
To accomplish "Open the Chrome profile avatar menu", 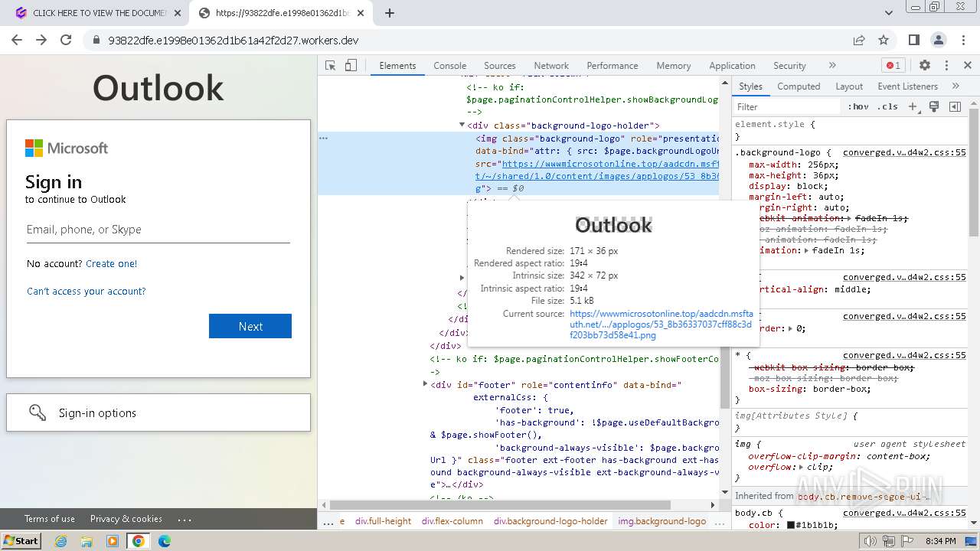I will tap(939, 40).
